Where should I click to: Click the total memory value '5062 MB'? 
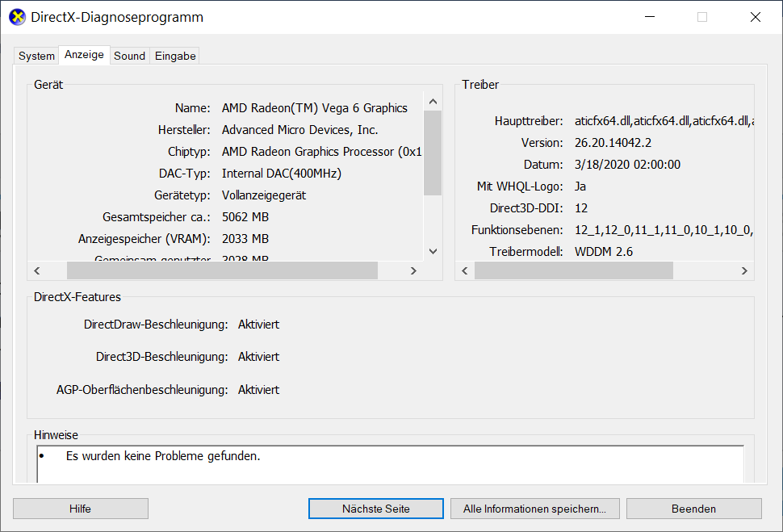click(x=245, y=217)
